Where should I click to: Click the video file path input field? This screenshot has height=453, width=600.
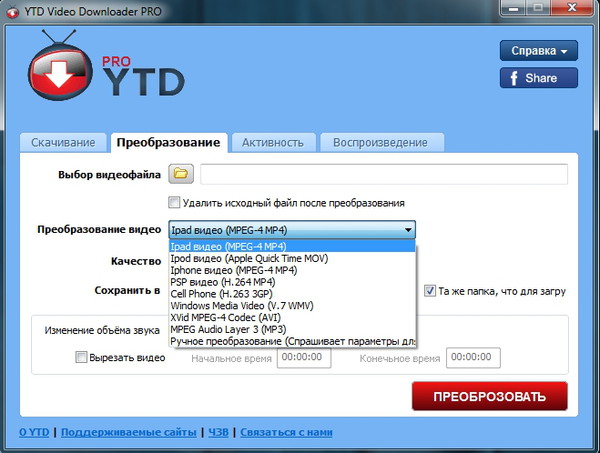tap(383, 175)
